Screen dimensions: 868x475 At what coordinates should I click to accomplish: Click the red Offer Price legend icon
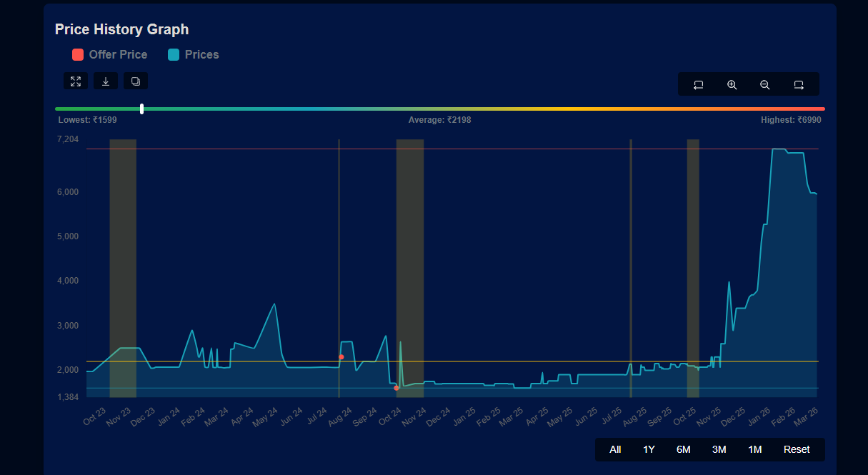click(77, 54)
